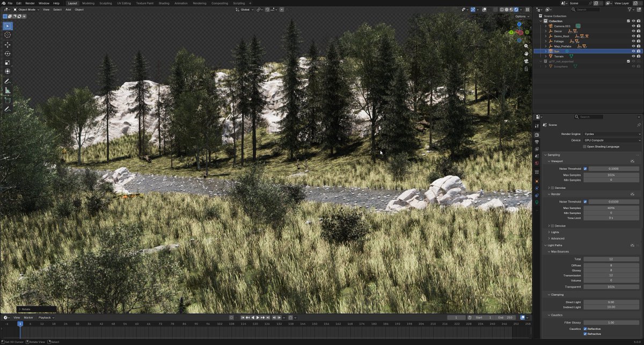644x345 pixels.
Task: Click the play animation button
Action: click(x=258, y=318)
